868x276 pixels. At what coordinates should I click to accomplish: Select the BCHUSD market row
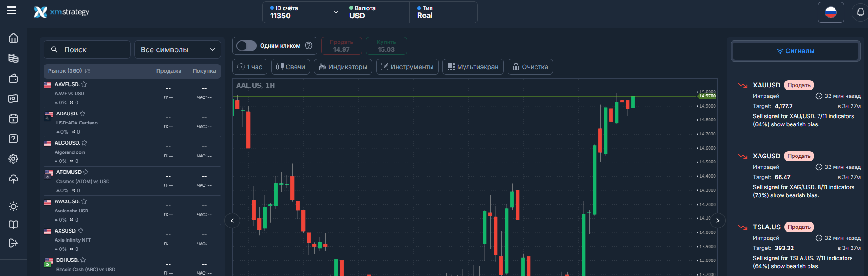coord(132,265)
